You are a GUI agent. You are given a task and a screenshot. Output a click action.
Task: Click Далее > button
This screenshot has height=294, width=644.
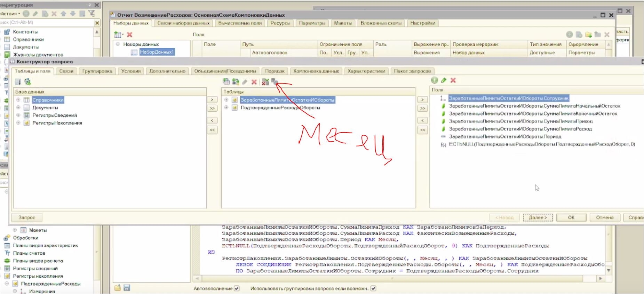tap(538, 217)
